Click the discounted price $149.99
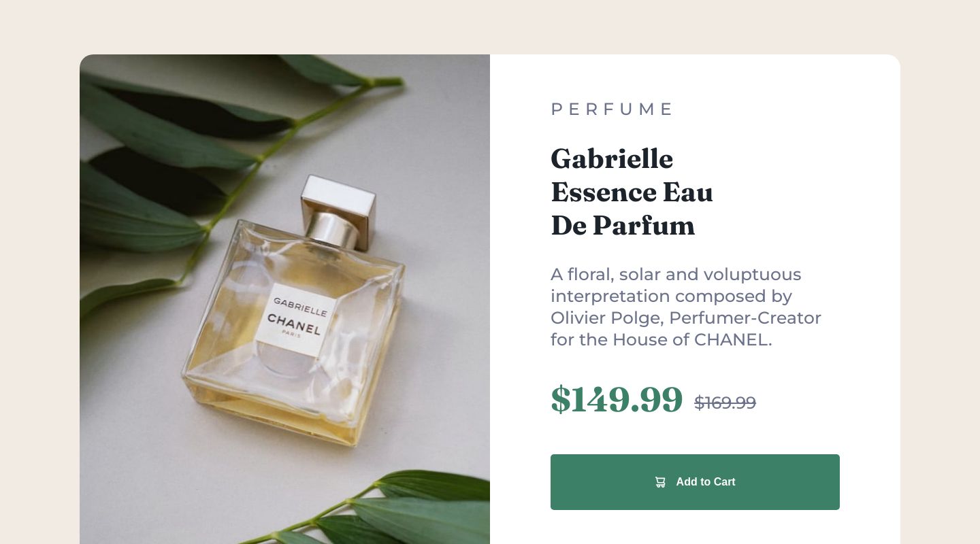 617,399
